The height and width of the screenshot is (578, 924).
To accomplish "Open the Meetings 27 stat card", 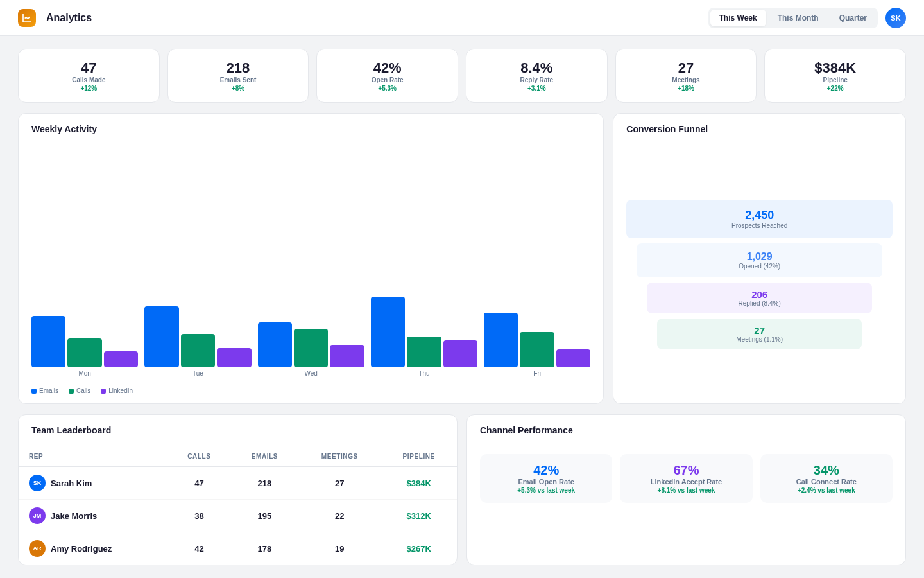I will click(686, 76).
